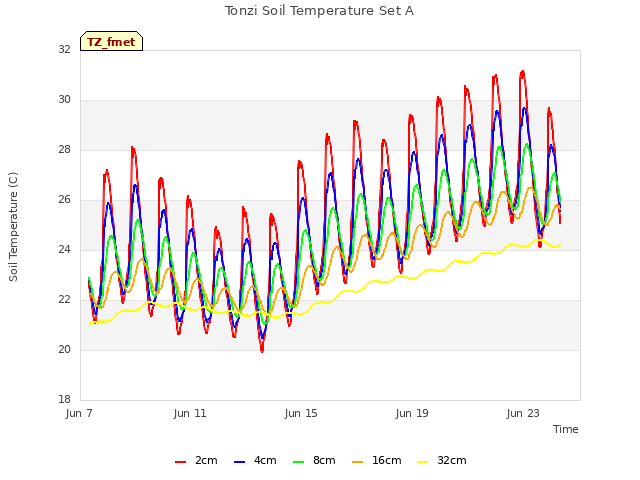
Task: Click the Jun 11 tick label
Action: coord(190,413)
